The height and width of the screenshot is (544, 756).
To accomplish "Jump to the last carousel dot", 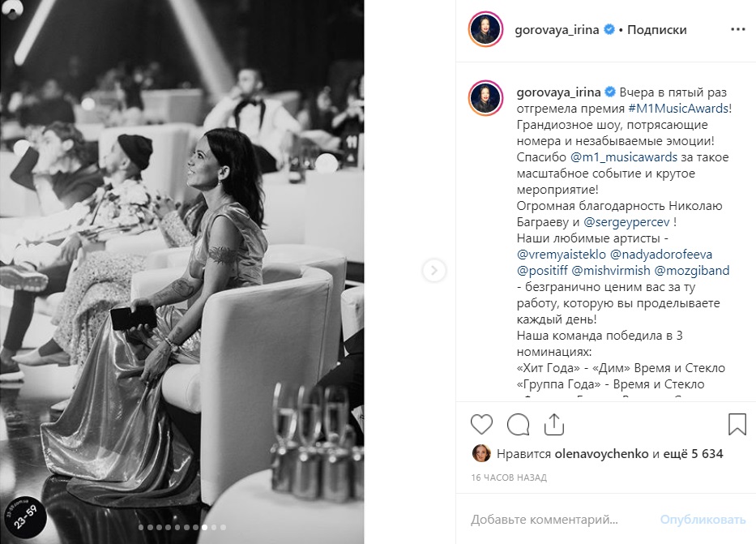I will click(x=223, y=528).
